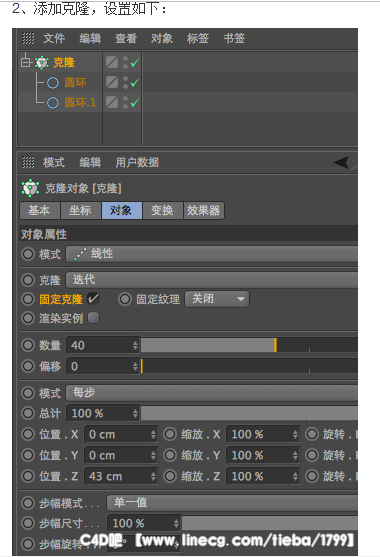Click stepper arrows of 缩放 . Y field
The height and width of the screenshot is (557, 380).
(295, 455)
